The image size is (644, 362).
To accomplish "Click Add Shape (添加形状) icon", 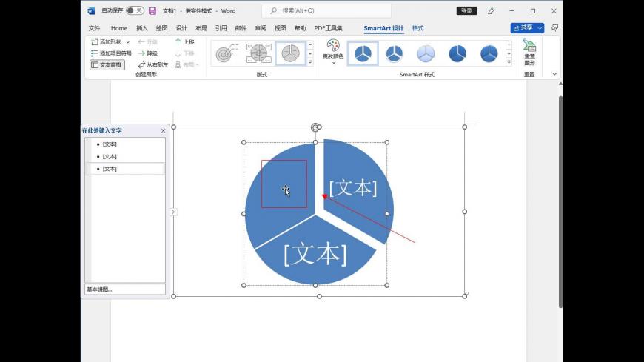I will (x=95, y=42).
